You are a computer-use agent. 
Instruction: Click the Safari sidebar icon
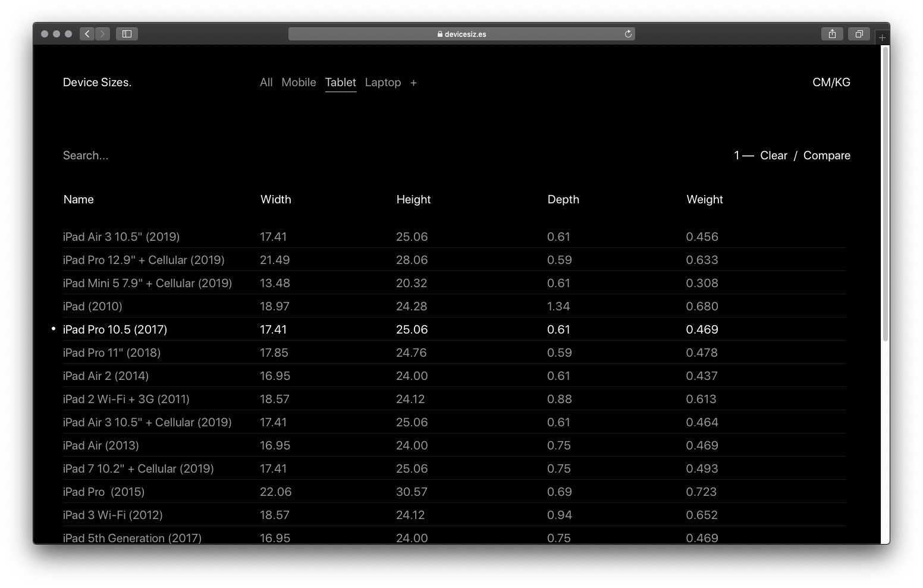pos(126,34)
